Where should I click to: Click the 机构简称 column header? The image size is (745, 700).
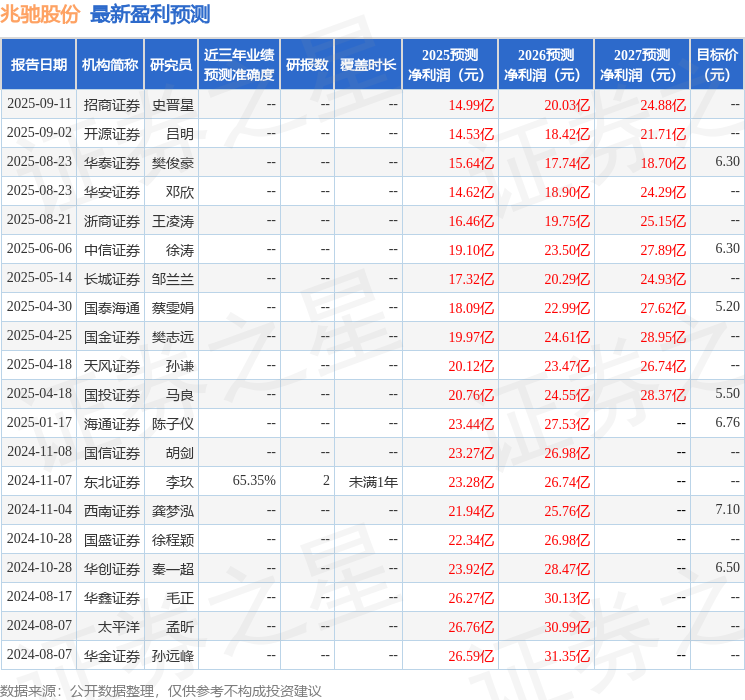click(110, 65)
